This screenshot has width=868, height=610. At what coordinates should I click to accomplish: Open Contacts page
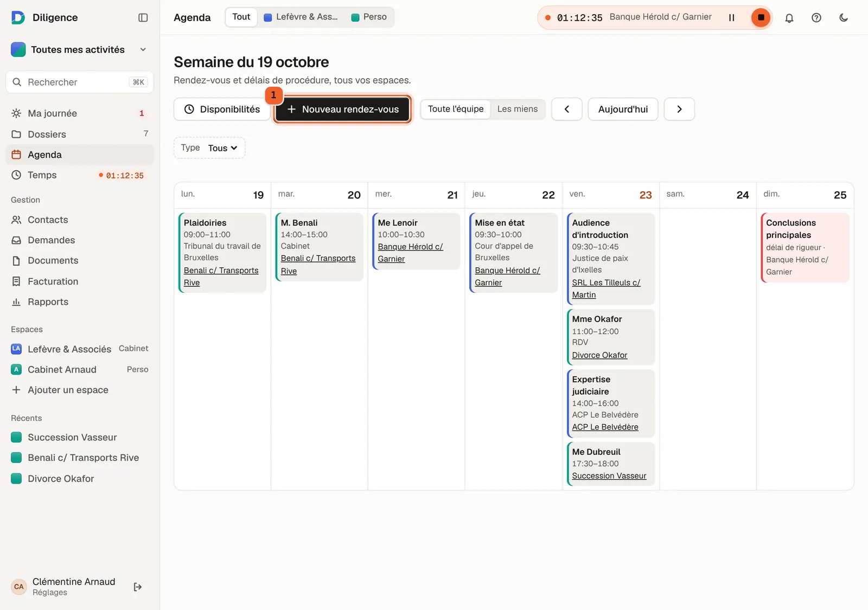click(80, 220)
